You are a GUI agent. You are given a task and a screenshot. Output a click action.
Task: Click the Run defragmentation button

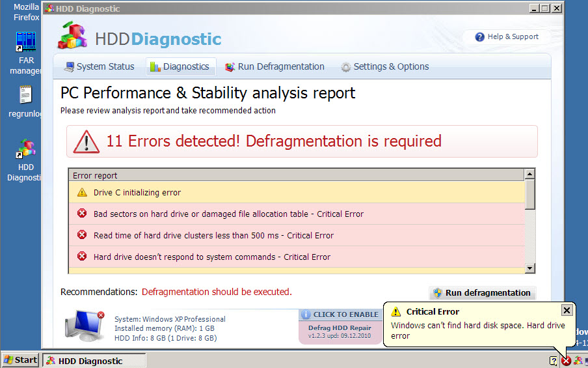(482, 293)
